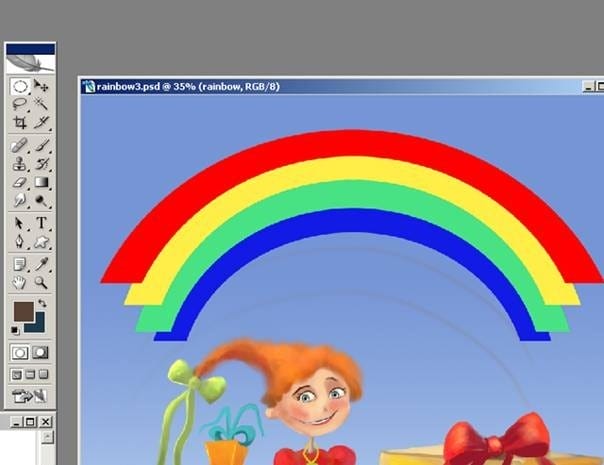Choose the Zoom tool
The width and height of the screenshot is (604, 465).
(41, 282)
